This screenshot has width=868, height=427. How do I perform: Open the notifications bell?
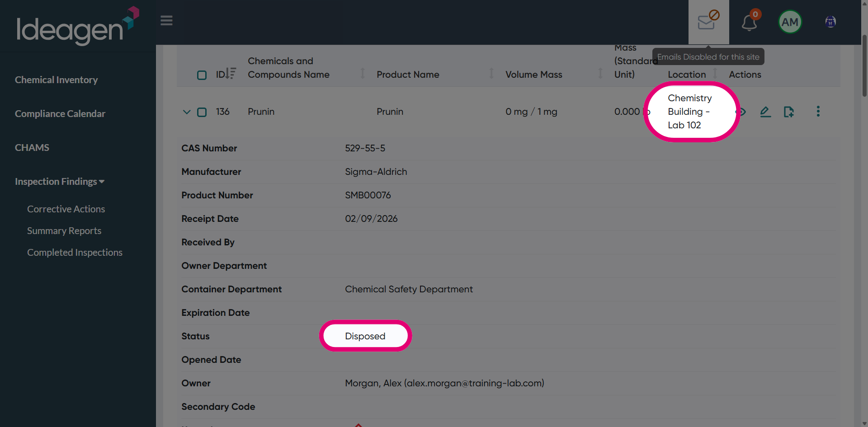(x=749, y=22)
